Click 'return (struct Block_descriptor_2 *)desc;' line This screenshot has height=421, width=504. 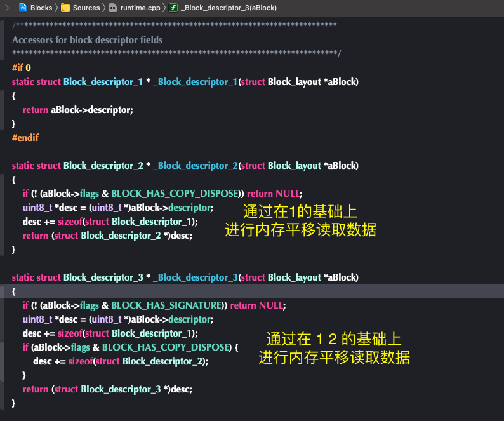point(107,236)
